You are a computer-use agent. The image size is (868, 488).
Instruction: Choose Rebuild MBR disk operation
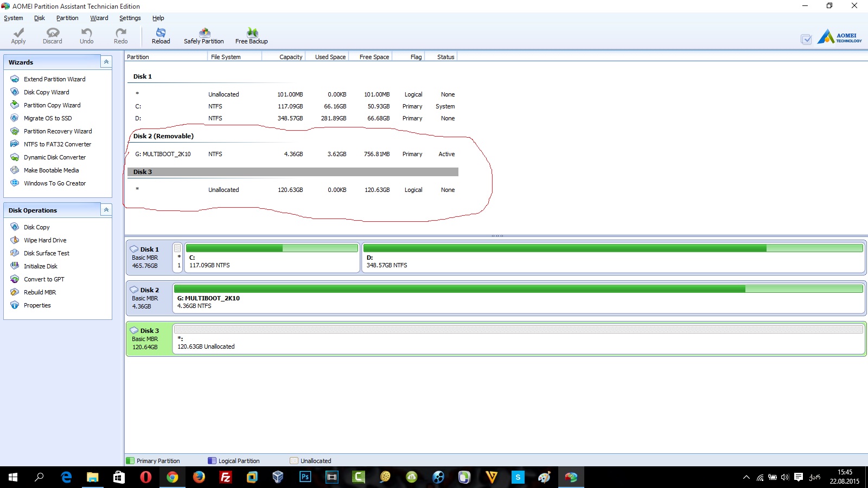[x=40, y=292]
